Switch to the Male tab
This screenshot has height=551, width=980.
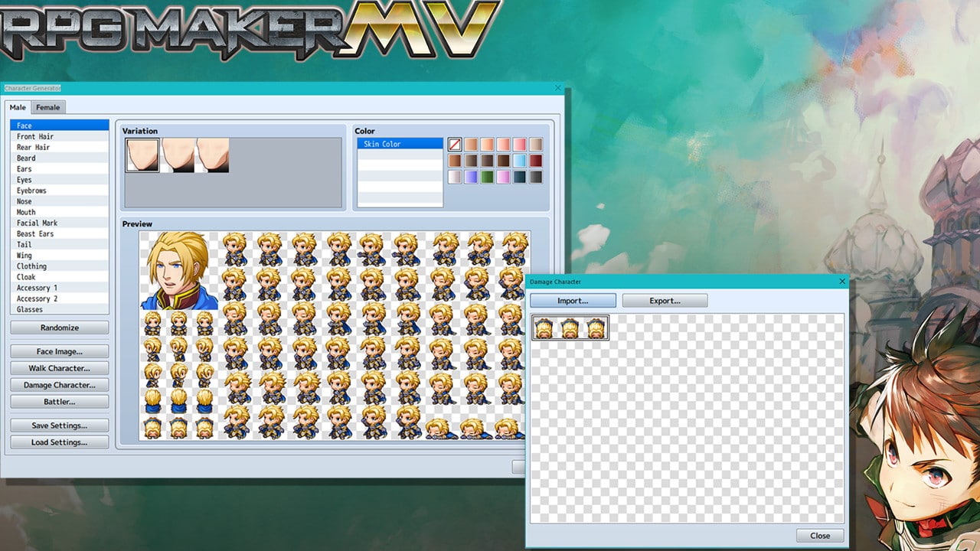coord(18,108)
